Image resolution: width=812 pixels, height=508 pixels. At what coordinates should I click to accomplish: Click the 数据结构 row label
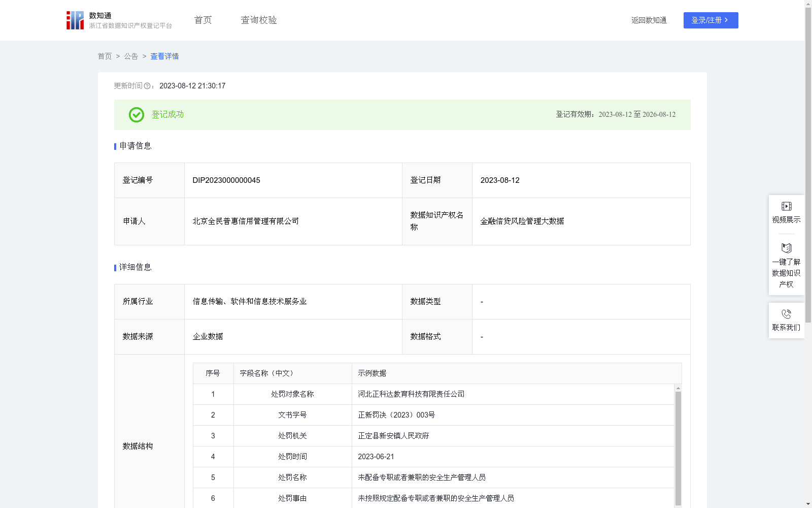point(138,447)
